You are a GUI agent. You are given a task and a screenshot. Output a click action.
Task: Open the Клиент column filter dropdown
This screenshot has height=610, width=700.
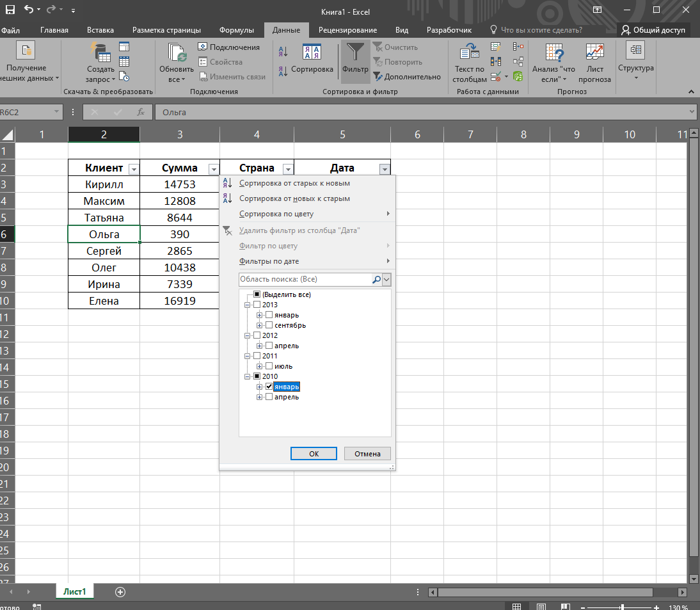[134, 170]
